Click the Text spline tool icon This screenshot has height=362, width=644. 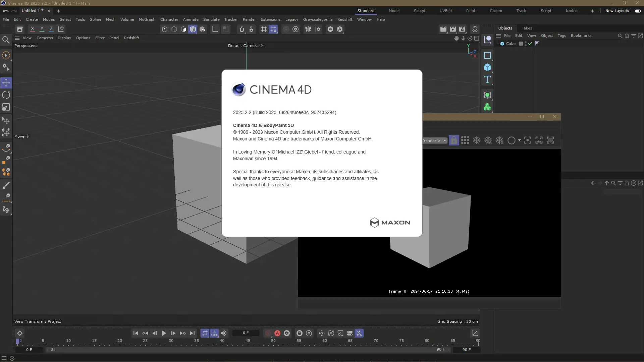[487, 80]
